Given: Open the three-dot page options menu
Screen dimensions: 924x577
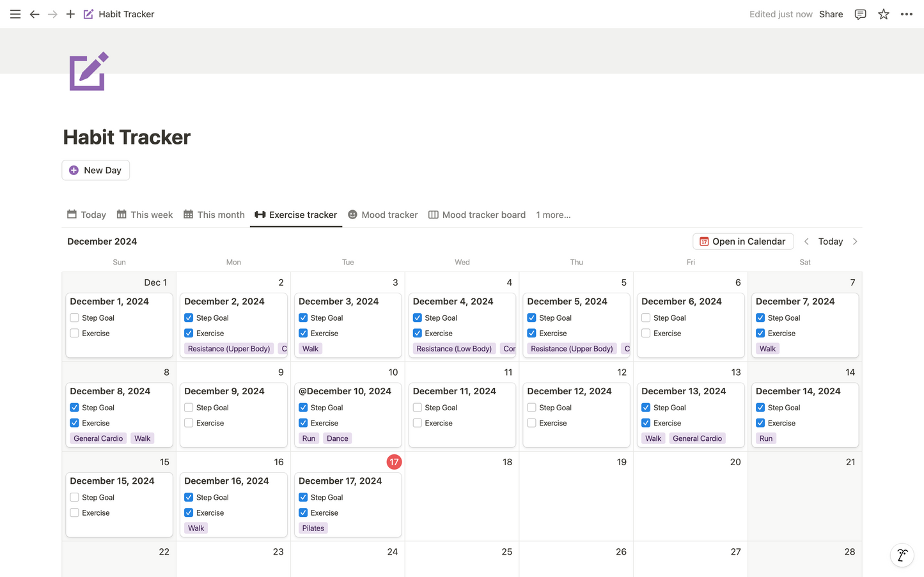Looking at the screenshot, I should (x=907, y=14).
